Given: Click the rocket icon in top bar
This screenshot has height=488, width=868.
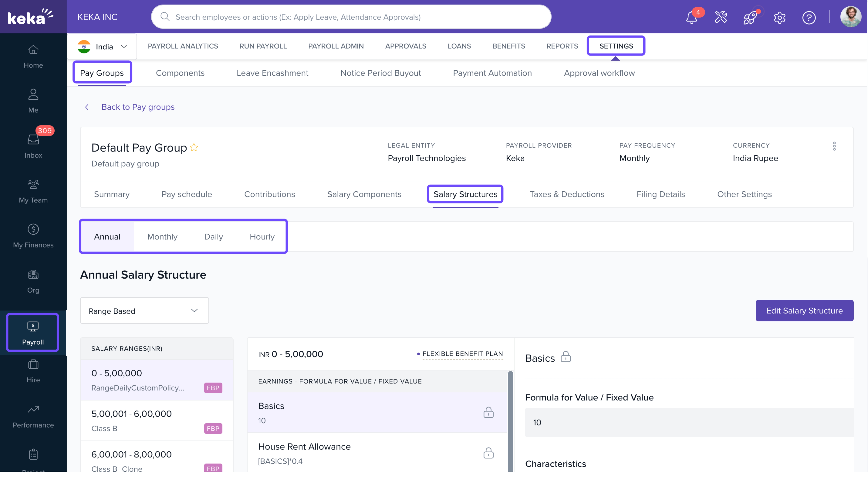Looking at the screenshot, I should tap(750, 18).
